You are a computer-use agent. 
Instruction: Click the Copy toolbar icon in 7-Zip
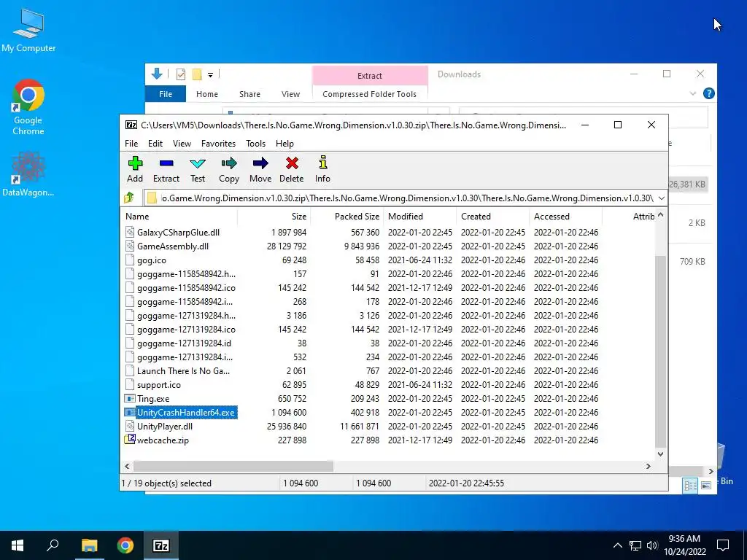point(228,164)
